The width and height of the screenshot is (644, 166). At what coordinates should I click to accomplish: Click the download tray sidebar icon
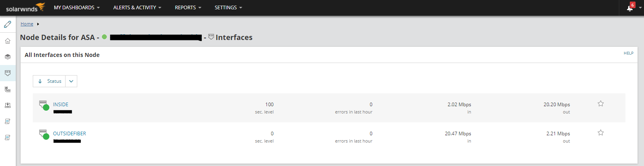(x=8, y=105)
